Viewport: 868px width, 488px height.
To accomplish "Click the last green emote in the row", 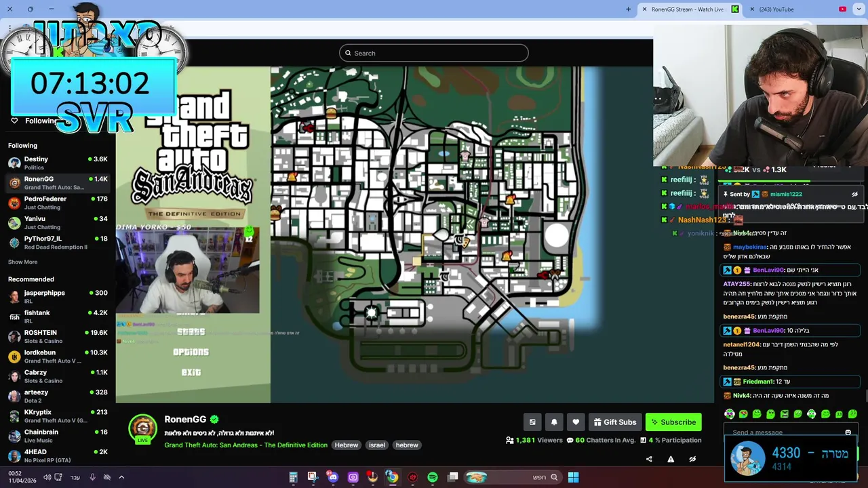I will click(852, 413).
